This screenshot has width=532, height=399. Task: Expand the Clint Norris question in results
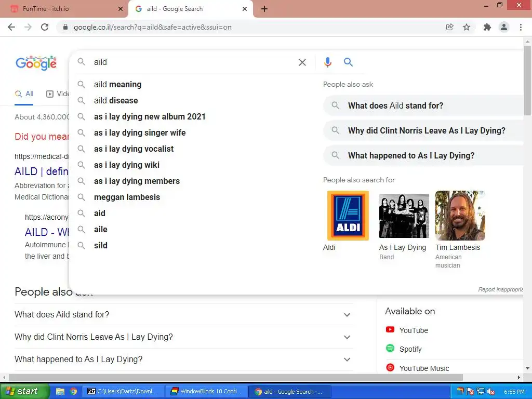tap(183, 337)
